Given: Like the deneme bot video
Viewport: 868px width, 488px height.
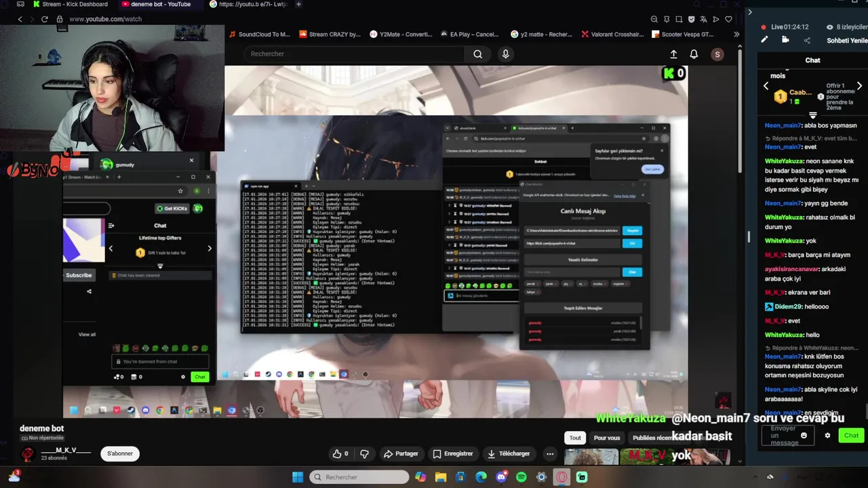Looking at the screenshot, I should (340, 453).
